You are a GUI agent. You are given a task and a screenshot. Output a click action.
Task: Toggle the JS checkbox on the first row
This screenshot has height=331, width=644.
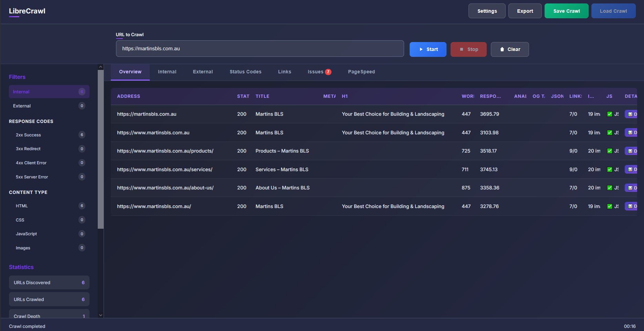(609, 114)
